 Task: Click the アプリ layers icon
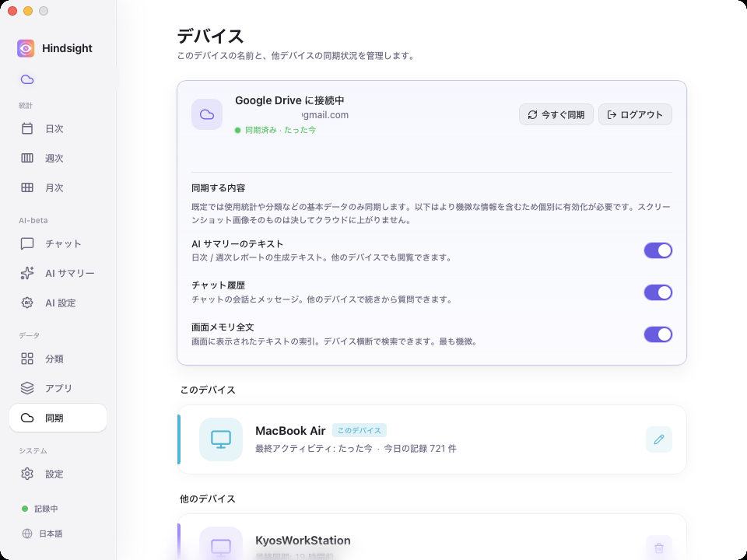coord(27,388)
